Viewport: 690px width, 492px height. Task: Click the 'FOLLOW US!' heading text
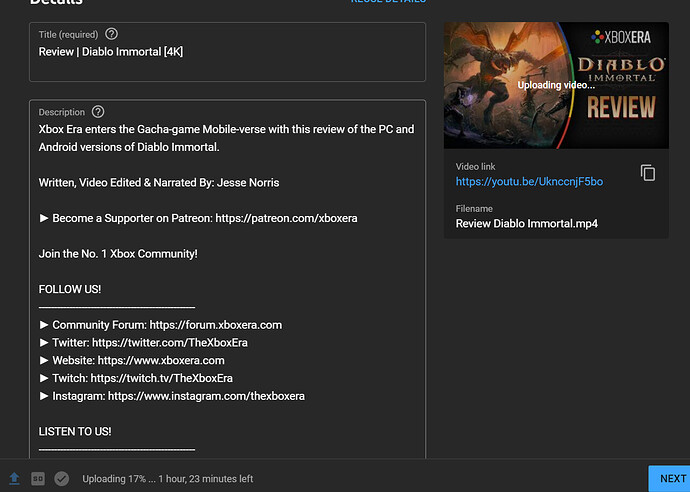70,289
